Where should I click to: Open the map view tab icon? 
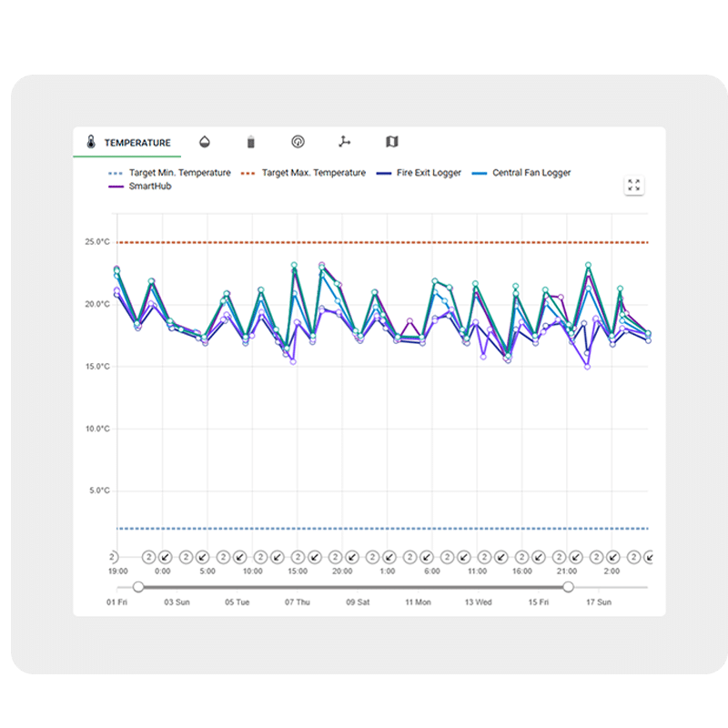(x=392, y=142)
